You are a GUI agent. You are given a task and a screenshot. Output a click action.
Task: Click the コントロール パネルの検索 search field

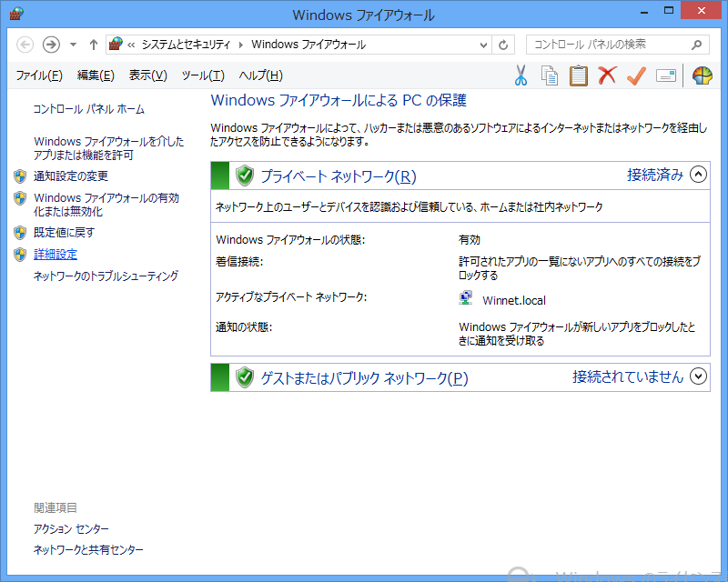click(x=610, y=45)
